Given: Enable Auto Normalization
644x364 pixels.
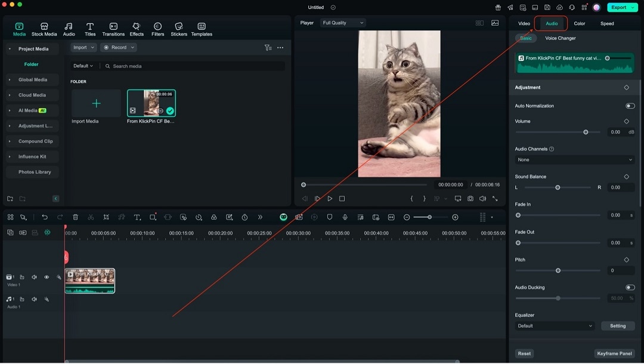Looking at the screenshot, I should point(630,106).
